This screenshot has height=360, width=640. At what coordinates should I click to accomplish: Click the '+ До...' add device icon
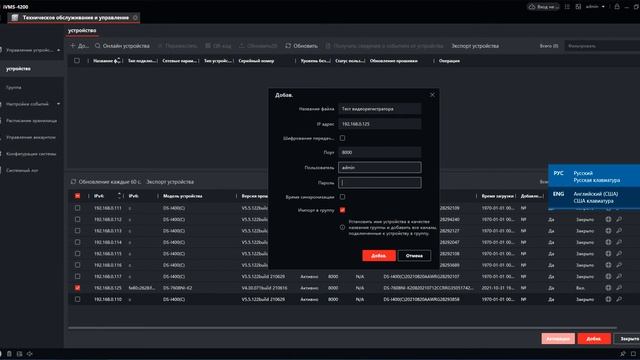(x=73, y=46)
